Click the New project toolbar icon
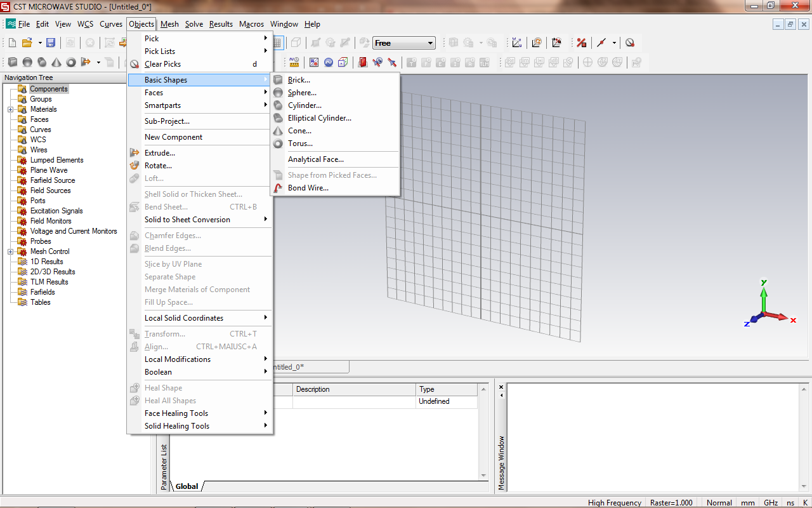This screenshot has height=508, width=812. 12,43
